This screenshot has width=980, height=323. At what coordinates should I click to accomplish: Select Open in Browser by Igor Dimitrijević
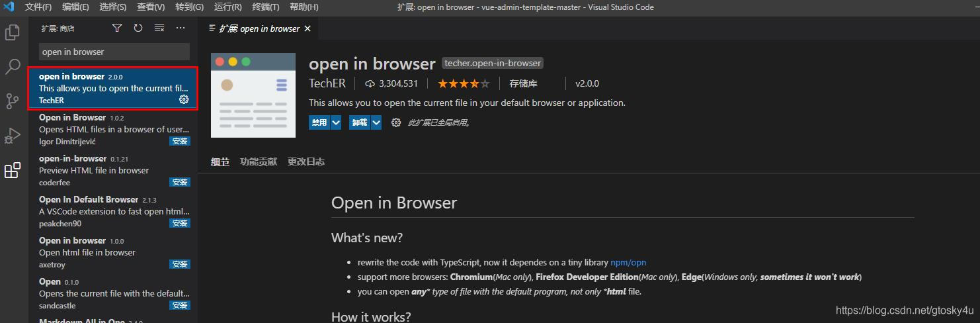[112, 129]
